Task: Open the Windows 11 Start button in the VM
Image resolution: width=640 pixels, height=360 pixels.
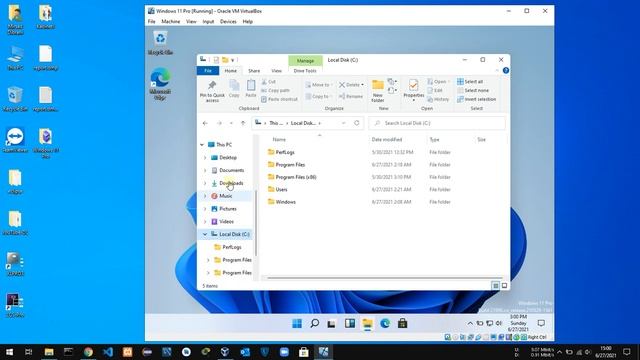Action: point(297,324)
